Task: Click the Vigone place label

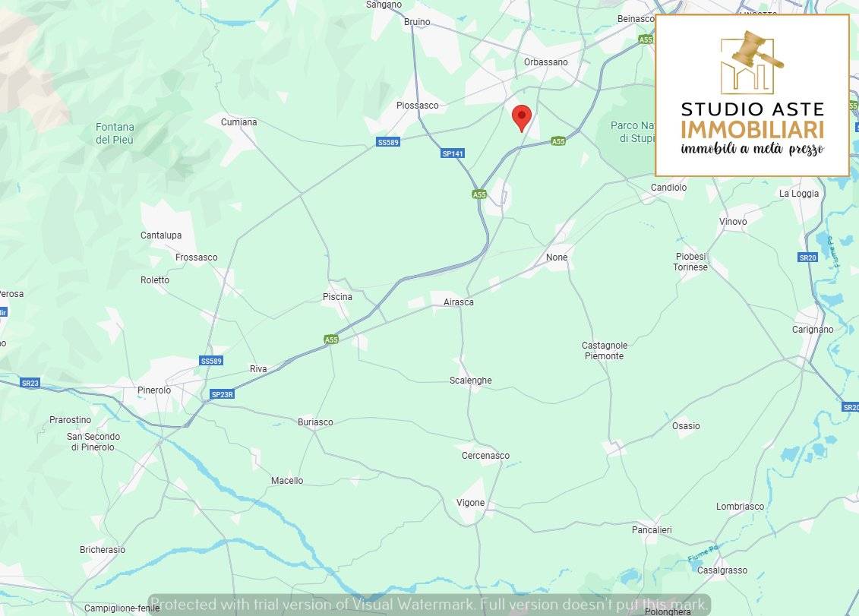Action: tap(471, 503)
